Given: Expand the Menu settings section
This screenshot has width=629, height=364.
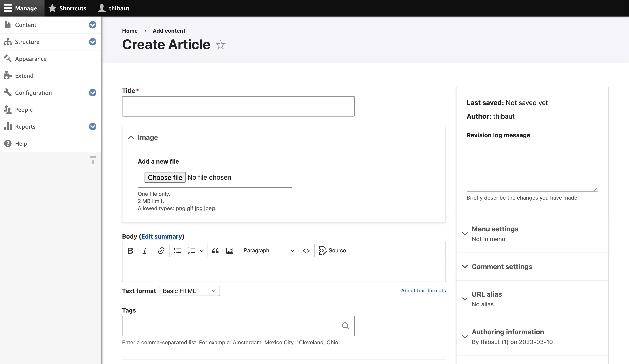Looking at the screenshot, I should pyautogui.click(x=495, y=229).
